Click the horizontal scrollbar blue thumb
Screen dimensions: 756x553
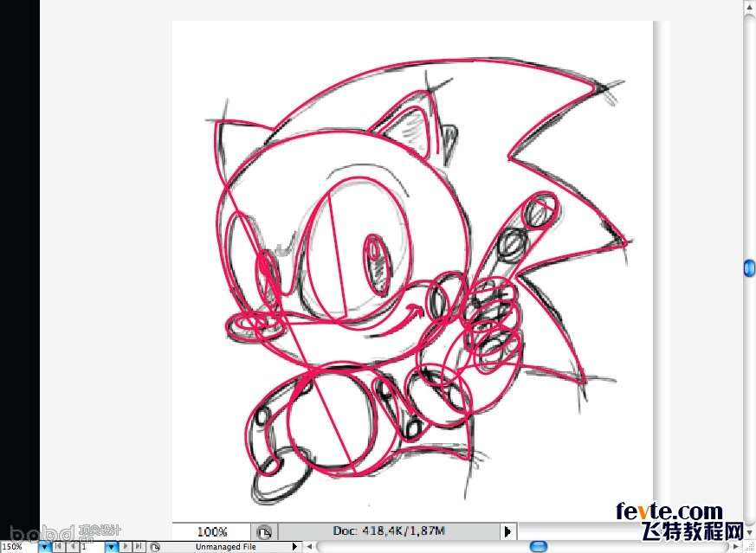pos(539,546)
